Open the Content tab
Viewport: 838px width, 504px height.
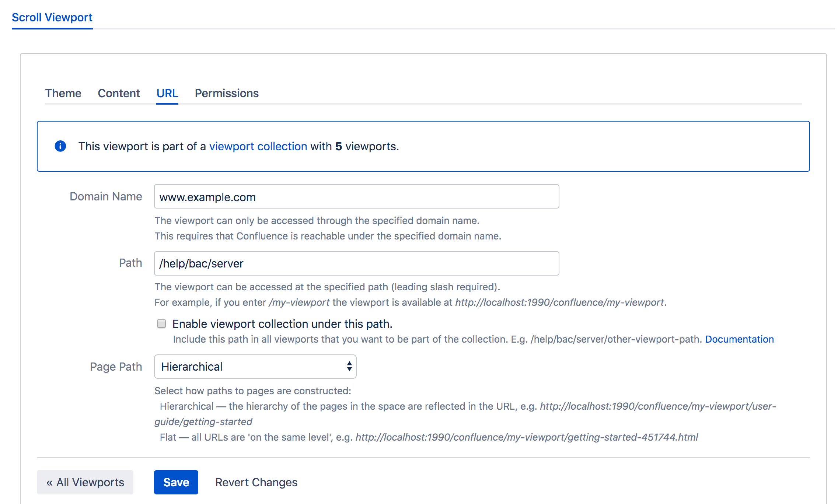tap(119, 93)
